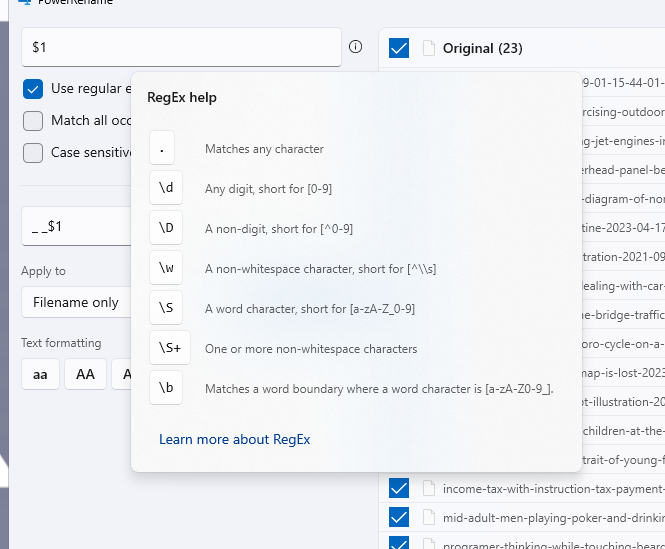The height and width of the screenshot is (549, 665).
Task: Select the programer-thinking-while-touching-beard file name
Action: pos(553,545)
